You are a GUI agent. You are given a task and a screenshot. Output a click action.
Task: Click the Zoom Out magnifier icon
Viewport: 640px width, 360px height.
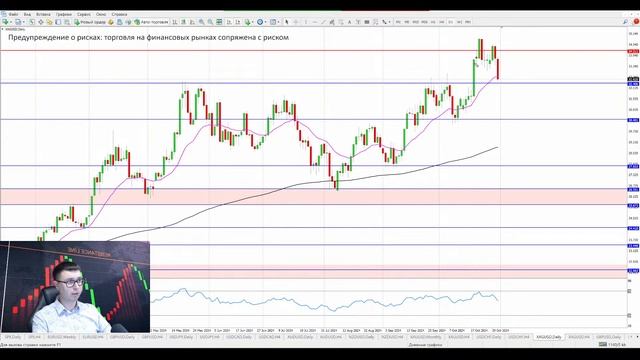point(210,22)
